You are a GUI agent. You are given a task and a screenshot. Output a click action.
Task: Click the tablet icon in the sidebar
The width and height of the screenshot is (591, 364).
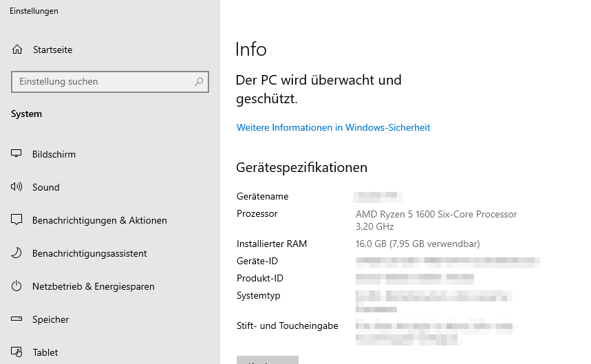tap(17, 352)
